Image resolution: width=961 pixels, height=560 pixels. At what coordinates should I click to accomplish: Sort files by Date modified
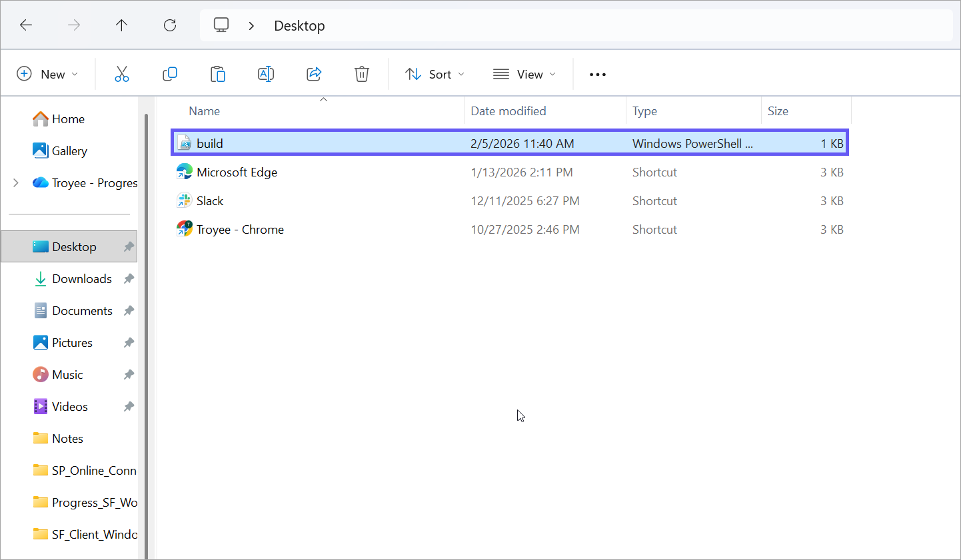[508, 111]
